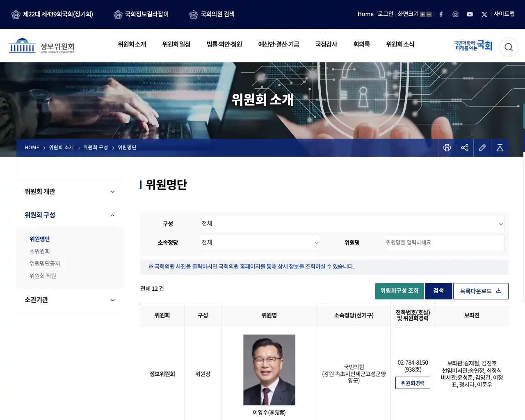Screen dimensions: 525x420
Task: Share the page via share icon
Action: pos(465,148)
